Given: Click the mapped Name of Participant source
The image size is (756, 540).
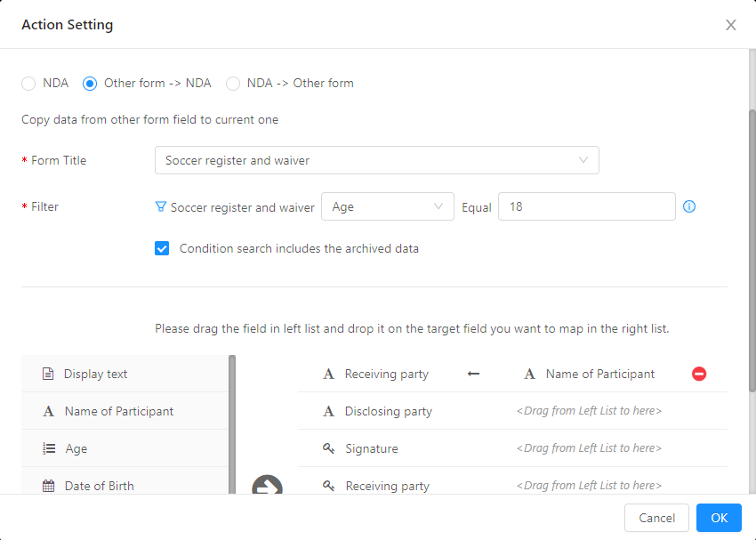Looking at the screenshot, I should pyautogui.click(x=599, y=374).
